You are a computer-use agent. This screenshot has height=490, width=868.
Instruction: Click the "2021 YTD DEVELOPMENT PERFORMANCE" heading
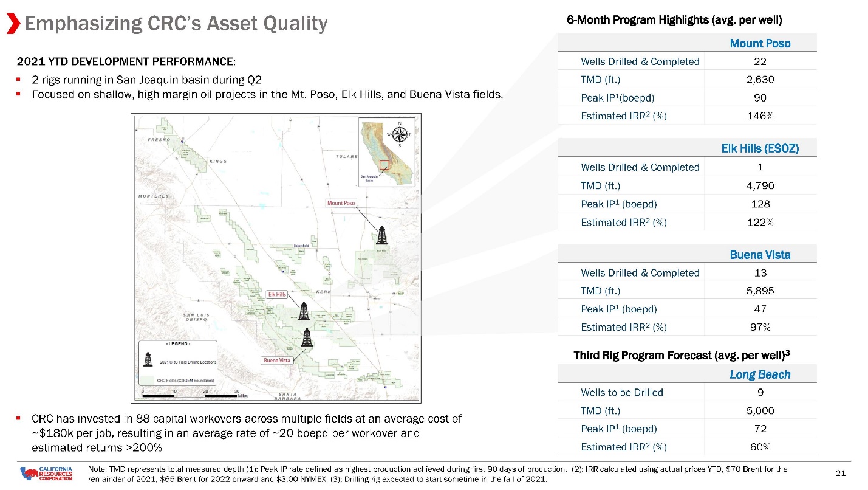[x=126, y=61]
